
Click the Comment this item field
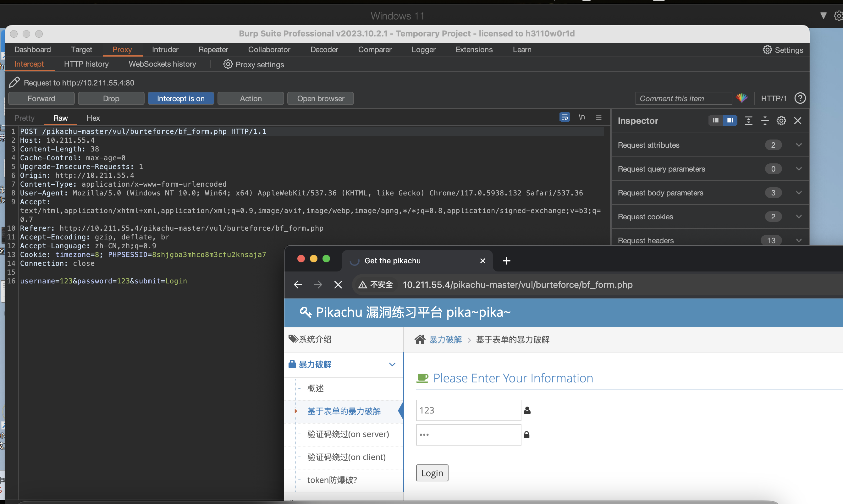pos(683,98)
